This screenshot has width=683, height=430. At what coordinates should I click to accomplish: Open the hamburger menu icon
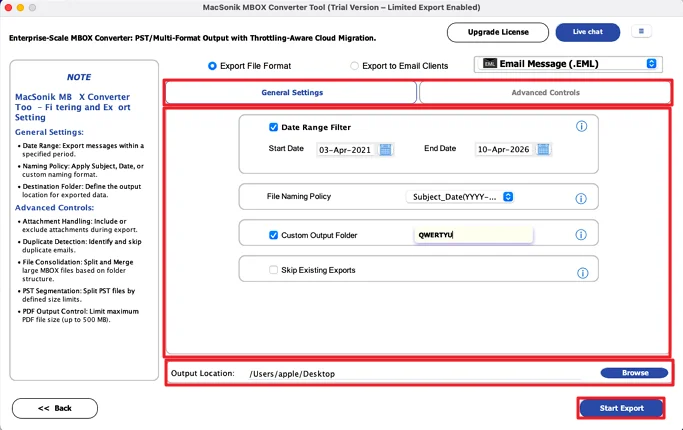641,31
